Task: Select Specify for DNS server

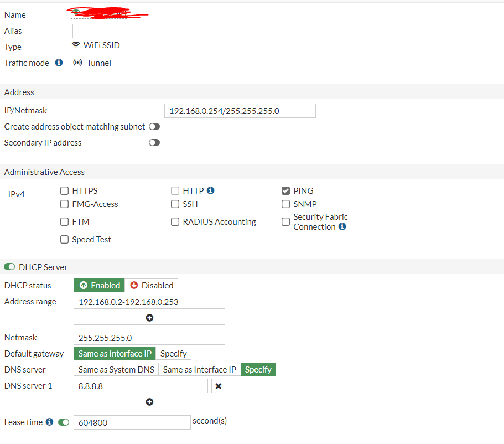Action: coord(258,369)
